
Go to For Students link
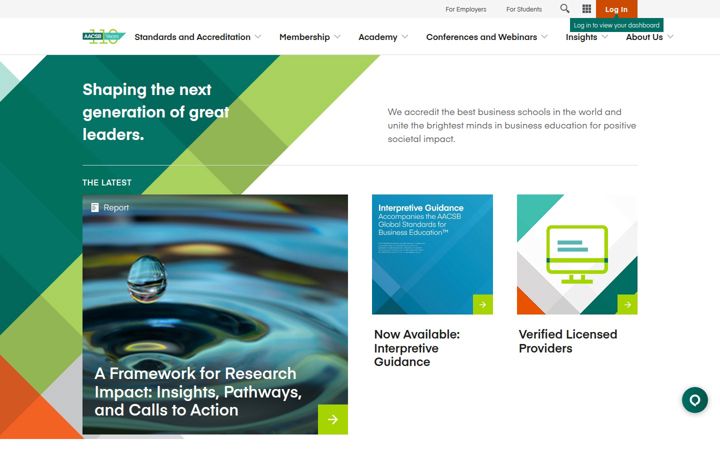[x=524, y=9]
